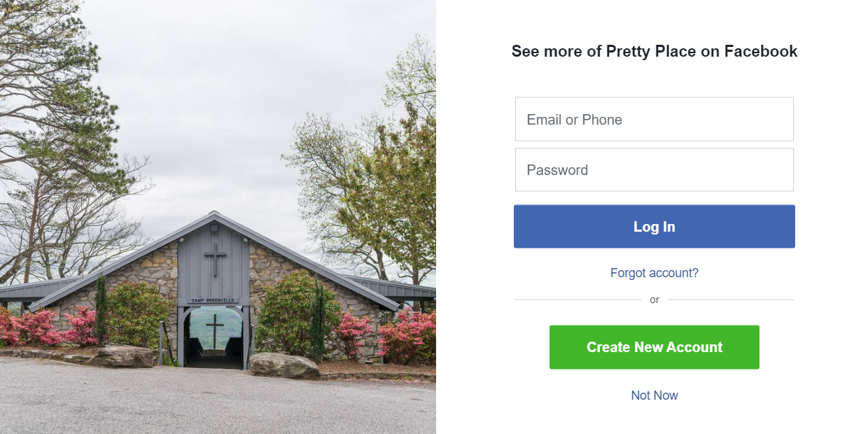Screen dimensions: 868x434
Task: Click the boulder left of the entrance
Action: tap(122, 356)
